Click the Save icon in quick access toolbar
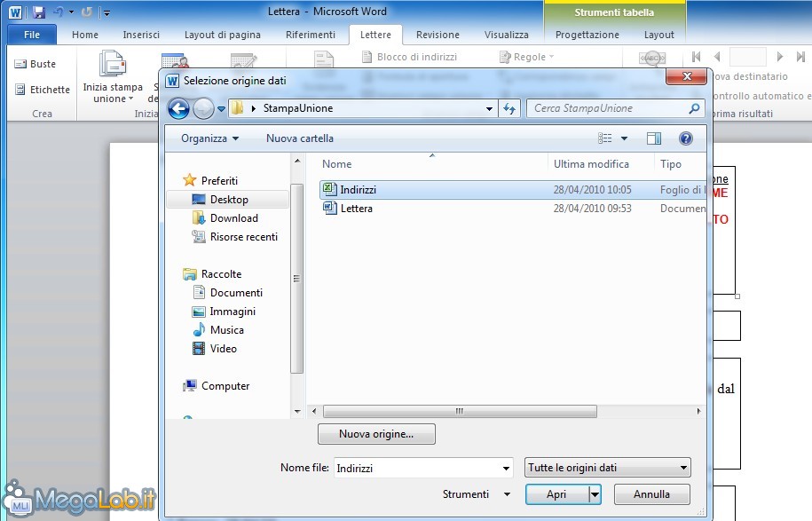Screen dimensions: 812x521 [38, 12]
